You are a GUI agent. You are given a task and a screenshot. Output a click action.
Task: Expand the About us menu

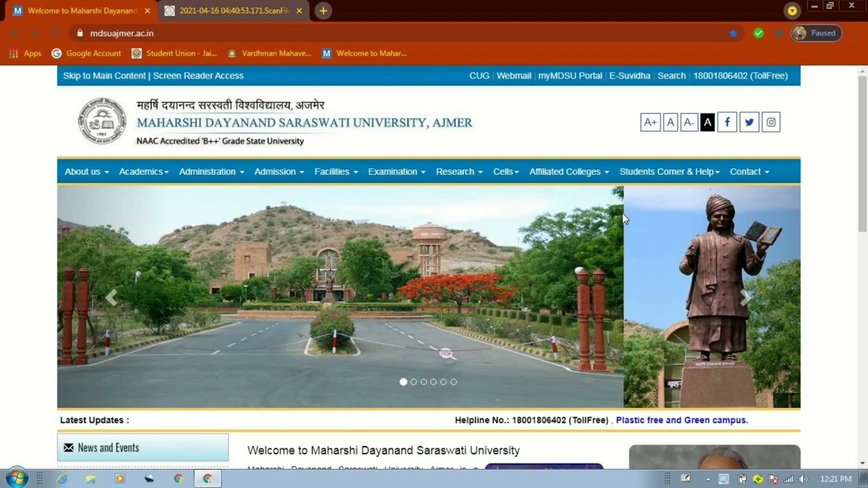tap(87, 171)
